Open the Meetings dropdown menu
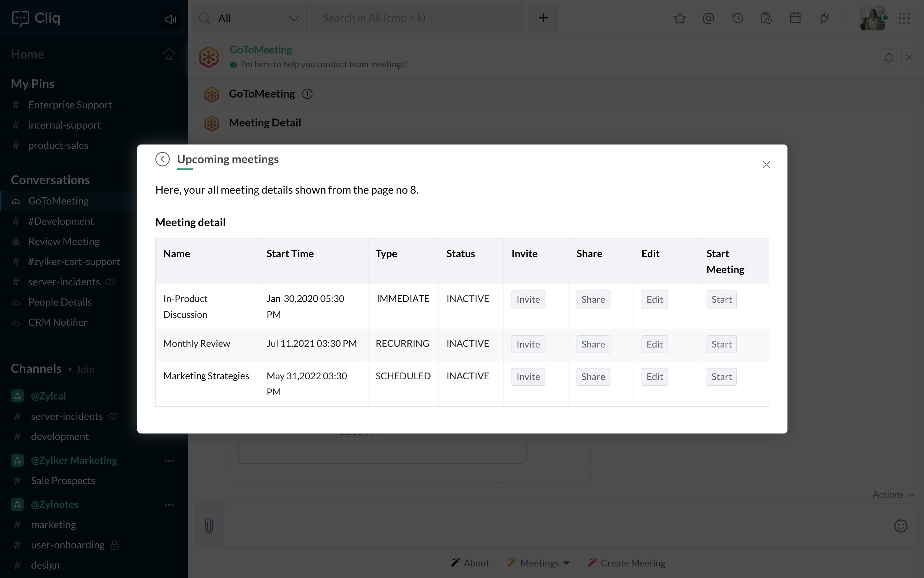Viewport: 924px width, 578px height. [x=539, y=563]
